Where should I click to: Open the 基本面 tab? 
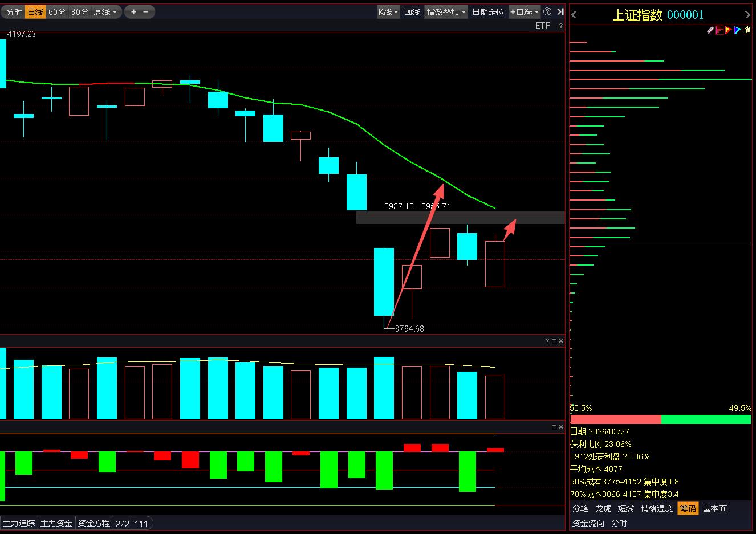tap(714, 508)
